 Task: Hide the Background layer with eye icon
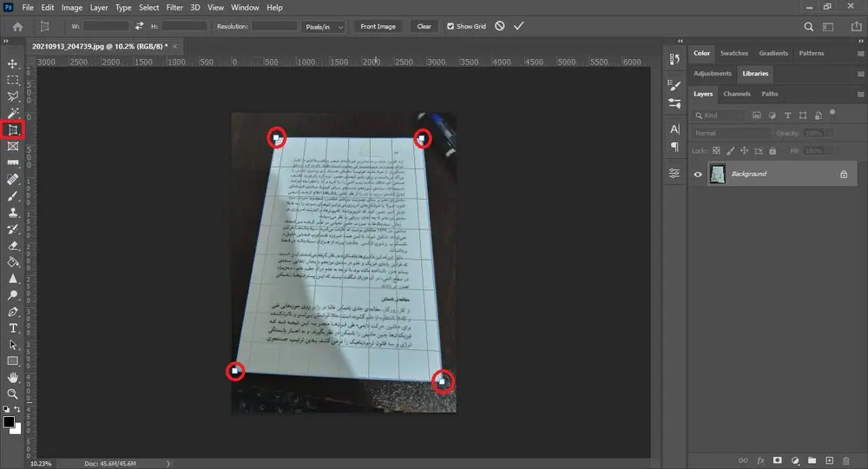698,175
